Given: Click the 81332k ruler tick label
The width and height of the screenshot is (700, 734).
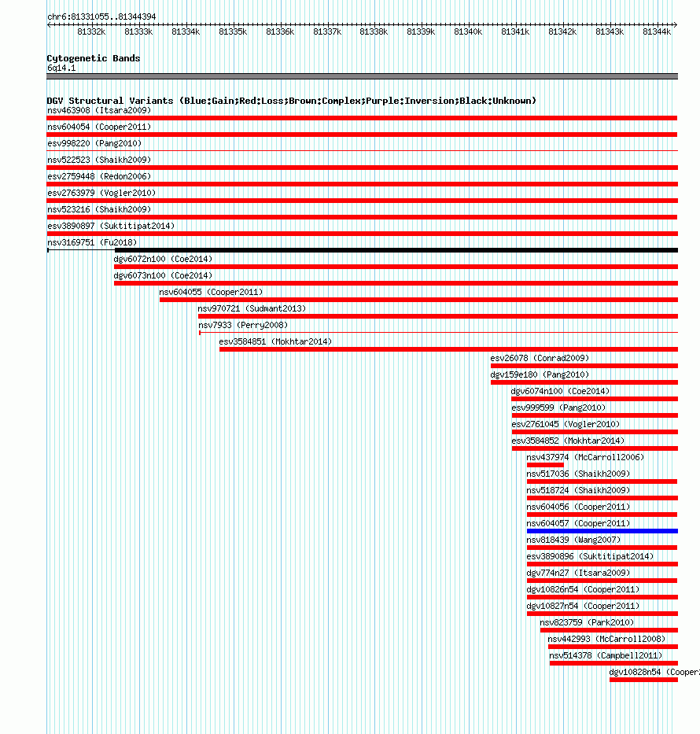Looking at the screenshot, I should pyautogui.click(x=92, y=31).
